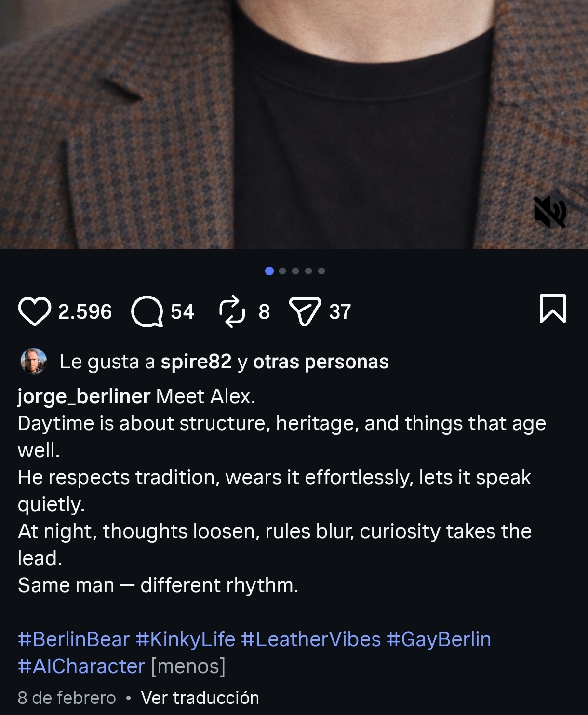View the otras personas likes list
Image resolution: width=588 pixels, height=715 pixels.
pyautogui.click(x=321, y=362)
